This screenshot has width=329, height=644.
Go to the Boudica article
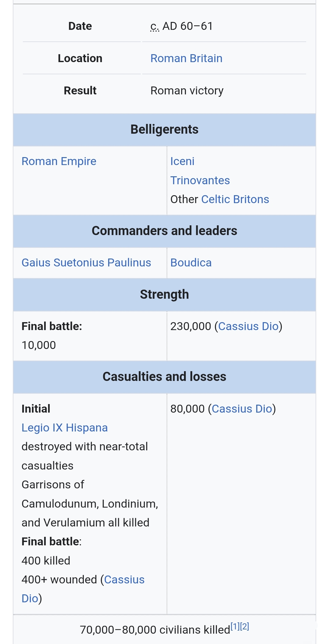click(191, 262)
